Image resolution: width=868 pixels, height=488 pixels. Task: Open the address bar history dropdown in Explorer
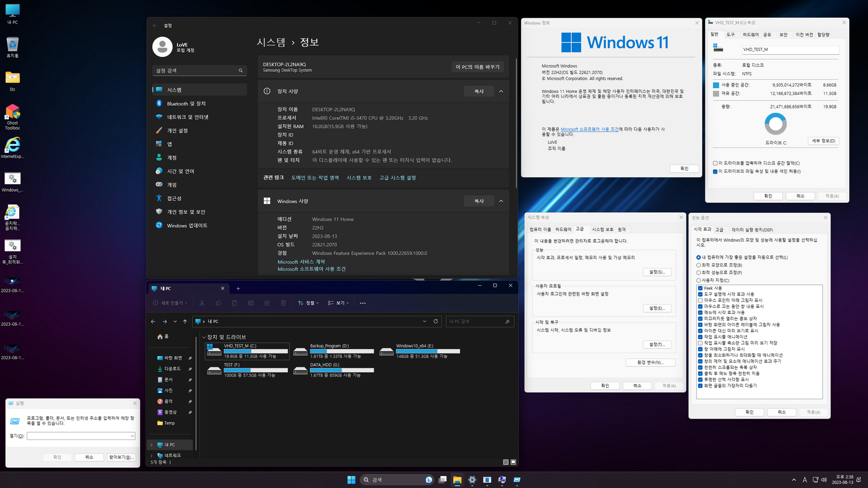coord(425,321)
